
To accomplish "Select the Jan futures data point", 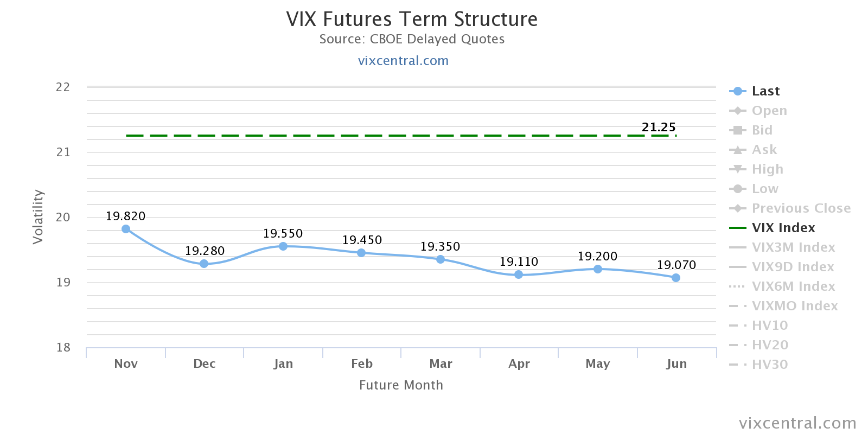I will [x=283, y=246].
